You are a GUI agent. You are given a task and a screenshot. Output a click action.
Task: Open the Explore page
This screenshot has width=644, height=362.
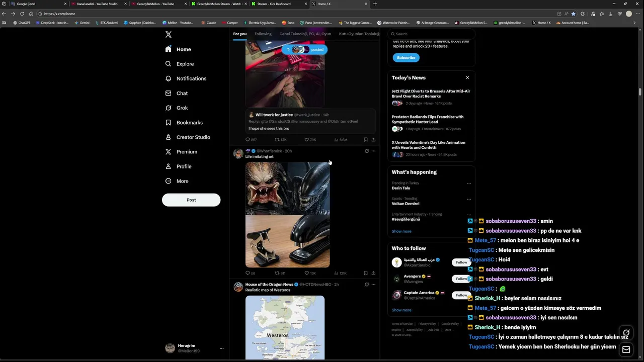(180, 64)
